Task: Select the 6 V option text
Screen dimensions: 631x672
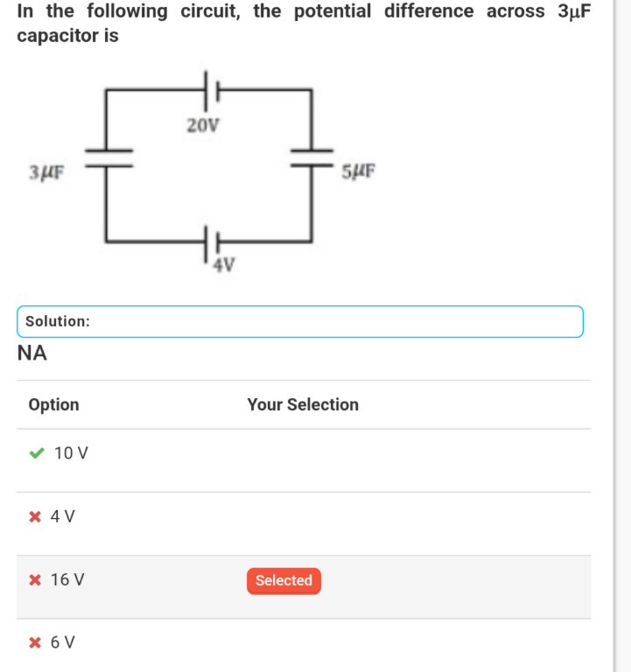Action: (x=63, y=642)
